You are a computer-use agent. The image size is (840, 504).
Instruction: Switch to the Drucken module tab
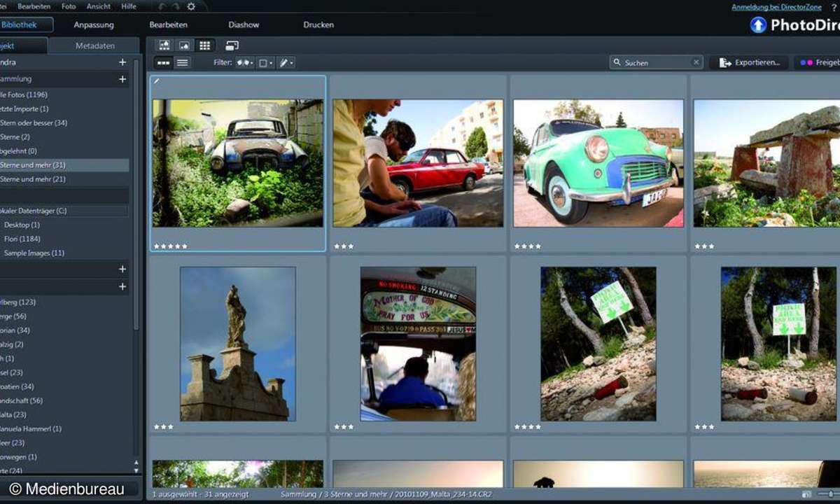click(318, 24)
